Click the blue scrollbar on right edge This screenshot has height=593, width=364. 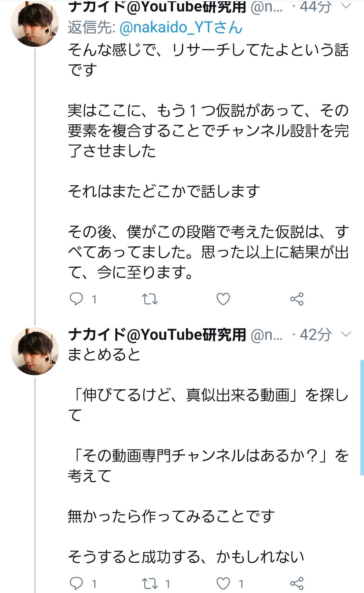(x=362, y=417)
